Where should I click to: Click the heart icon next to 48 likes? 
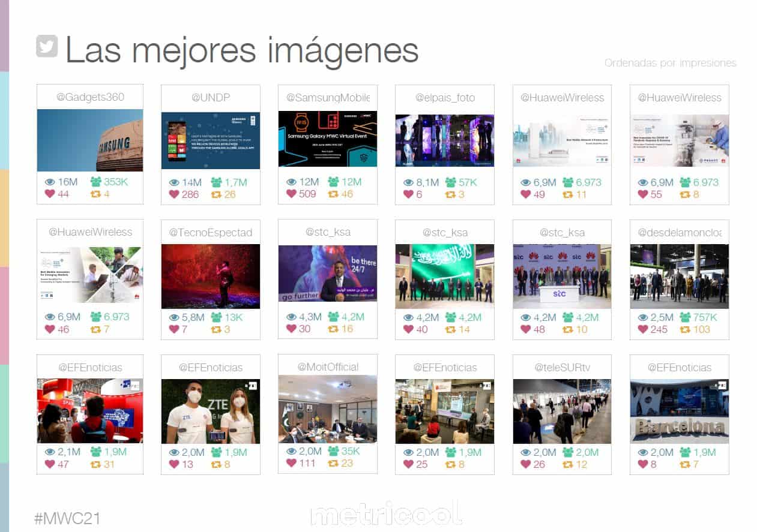click(x=526, y=329)
